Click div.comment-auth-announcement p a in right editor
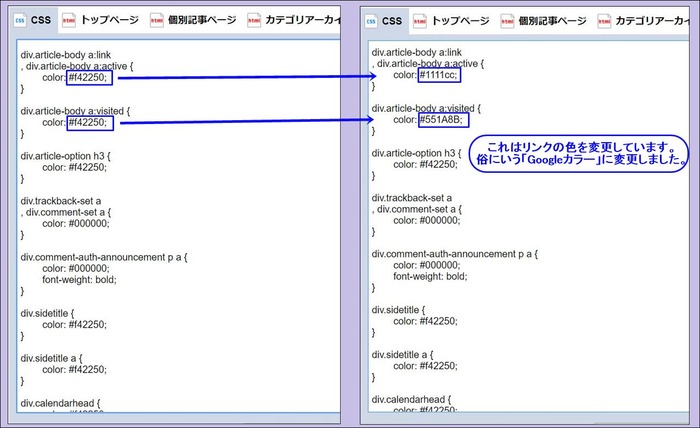 click(x=455, y=254)
